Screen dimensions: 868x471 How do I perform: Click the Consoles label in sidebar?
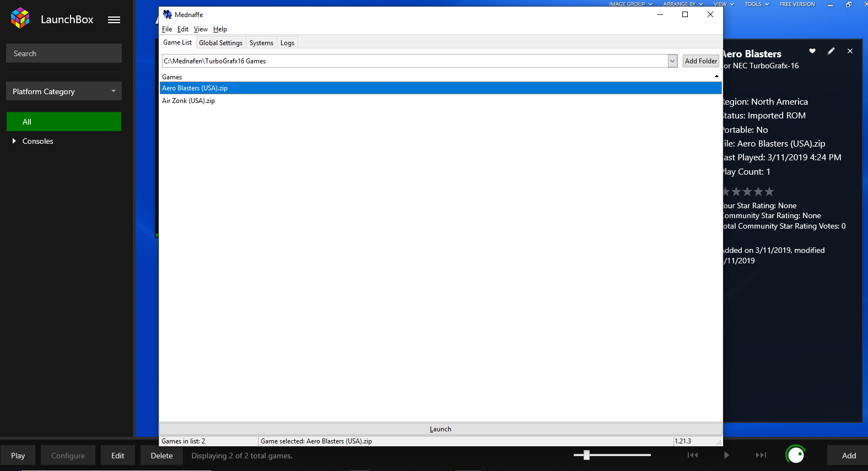coord(38,141)
